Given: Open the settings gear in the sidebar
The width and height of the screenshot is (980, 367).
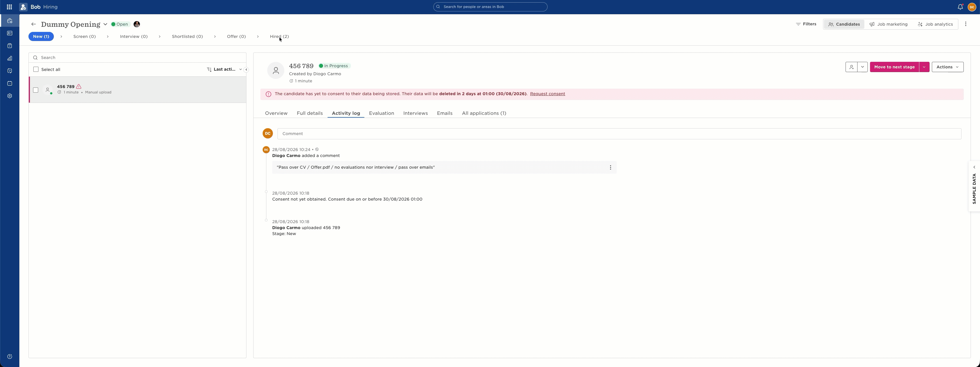Looking at the screenshot, I should [x=9, y=96].
